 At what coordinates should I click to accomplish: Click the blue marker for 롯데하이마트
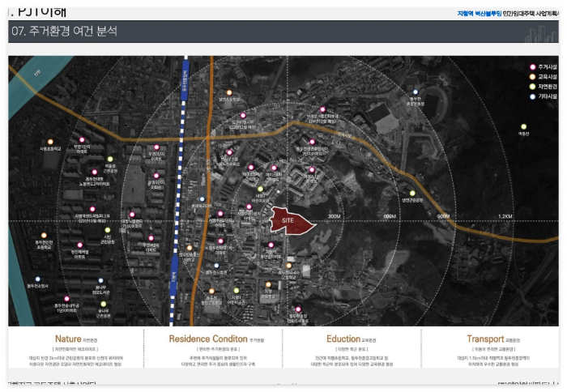tap(202, 199)
